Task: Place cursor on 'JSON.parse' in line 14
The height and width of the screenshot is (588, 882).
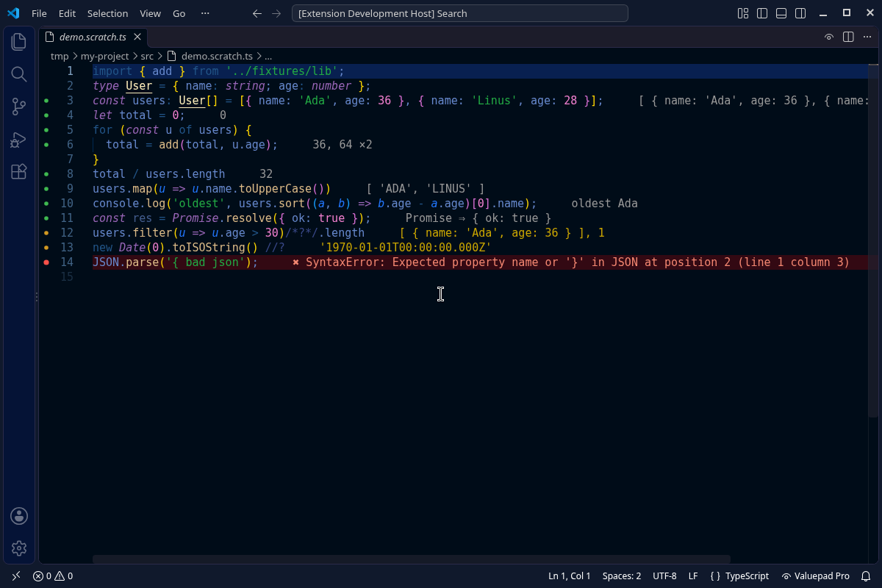Action: pos(126,262)
